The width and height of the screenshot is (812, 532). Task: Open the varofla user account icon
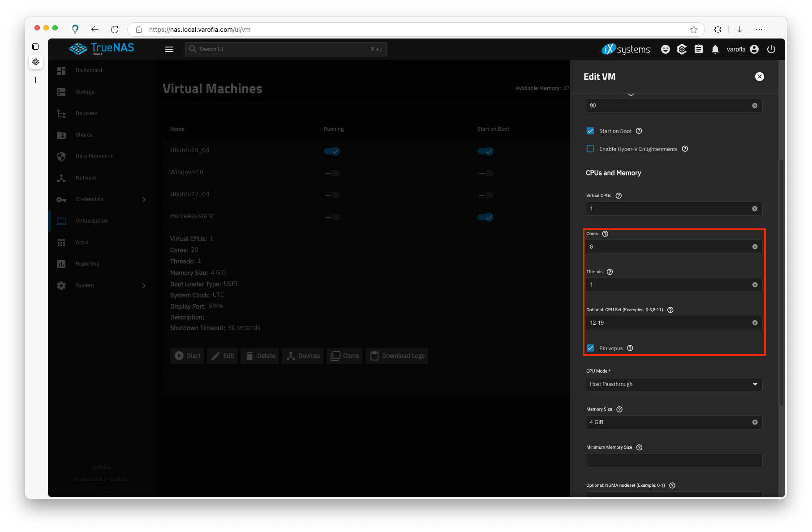[x=754, y=49]
